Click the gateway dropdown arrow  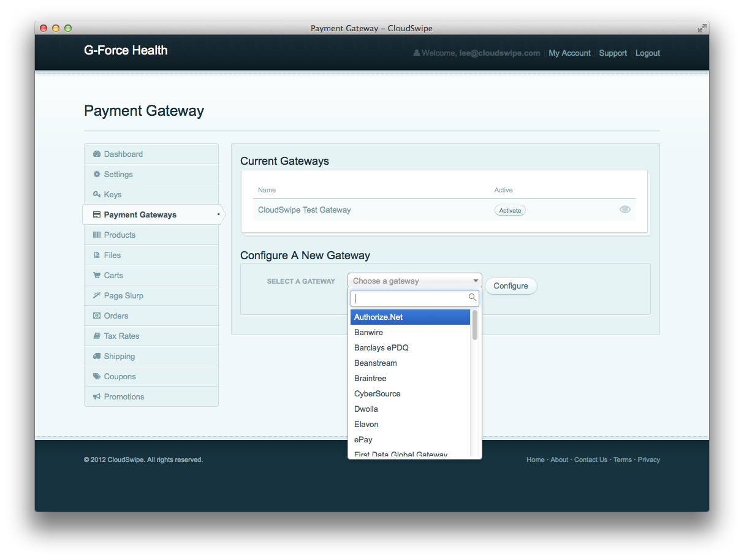tap(476, 281)
